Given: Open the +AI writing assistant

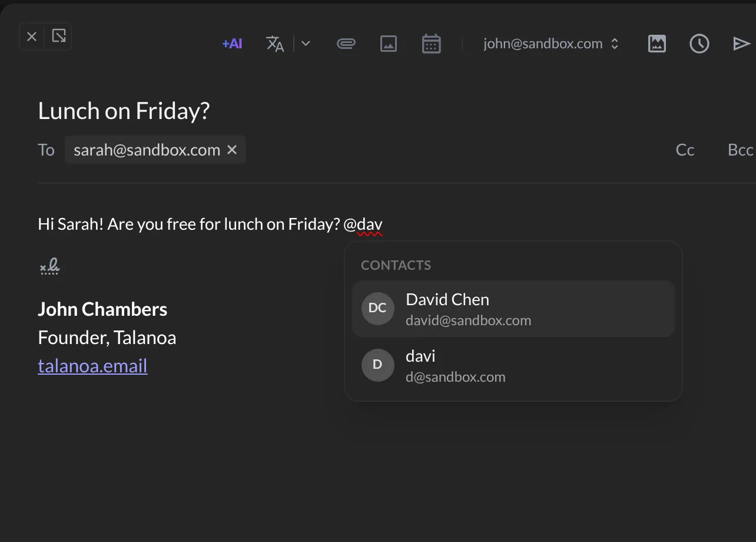Looking at the screenshot, I should pos(232,44).
